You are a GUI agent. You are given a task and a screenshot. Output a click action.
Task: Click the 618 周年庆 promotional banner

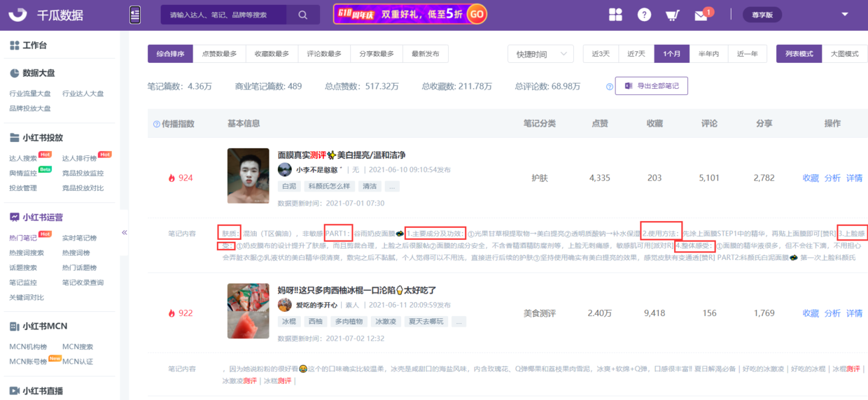[410, 14]
